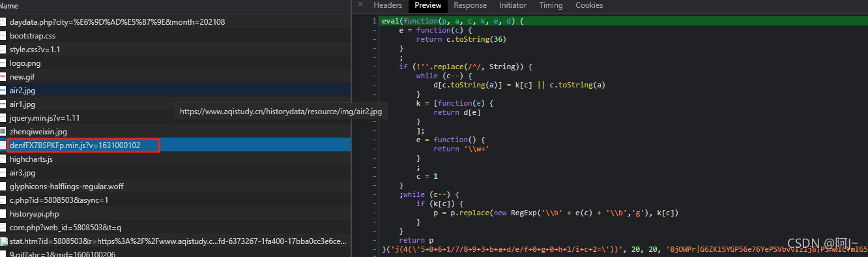Open the c.php?id=5808503&async=1 request
The height and width of the screenshot is (257, 868).
click(x=175, y=200)
